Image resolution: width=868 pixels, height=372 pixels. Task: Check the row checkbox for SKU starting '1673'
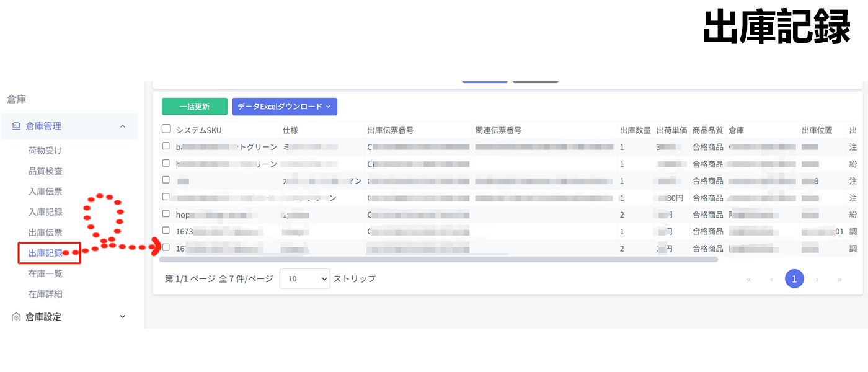[x=166, y=230]
